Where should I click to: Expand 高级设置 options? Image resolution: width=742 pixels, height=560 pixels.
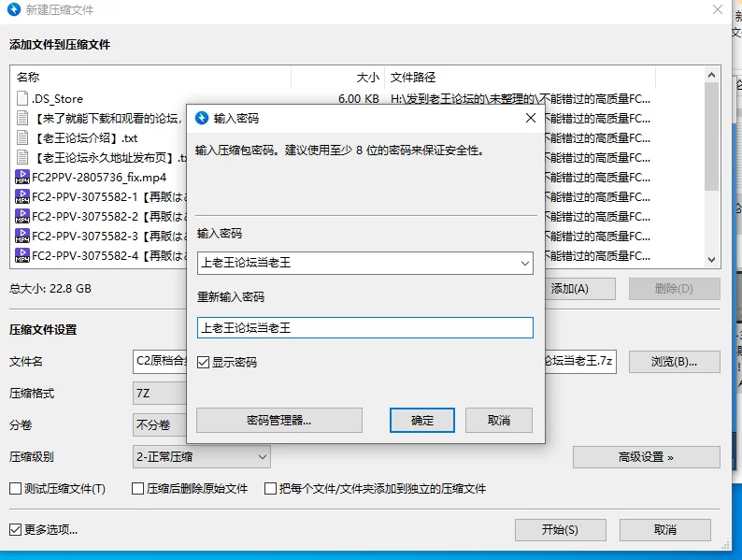pyautogui.click(x=647, y=457)
